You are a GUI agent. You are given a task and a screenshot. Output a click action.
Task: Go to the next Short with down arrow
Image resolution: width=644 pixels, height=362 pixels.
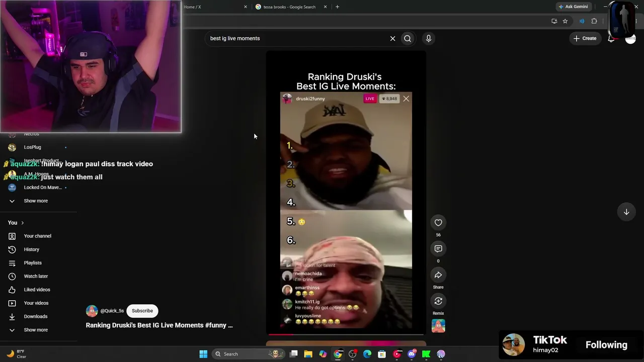pyautogui.click(x=626, y=212)
